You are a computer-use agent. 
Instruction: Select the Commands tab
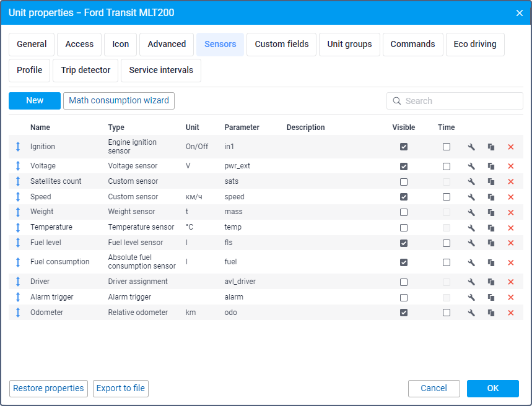point(413,45)
